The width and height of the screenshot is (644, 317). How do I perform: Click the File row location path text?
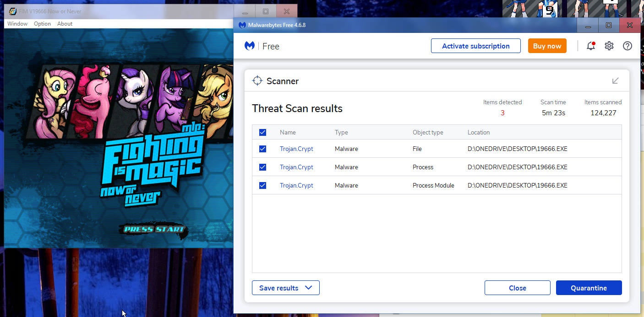tap(518, 149)
